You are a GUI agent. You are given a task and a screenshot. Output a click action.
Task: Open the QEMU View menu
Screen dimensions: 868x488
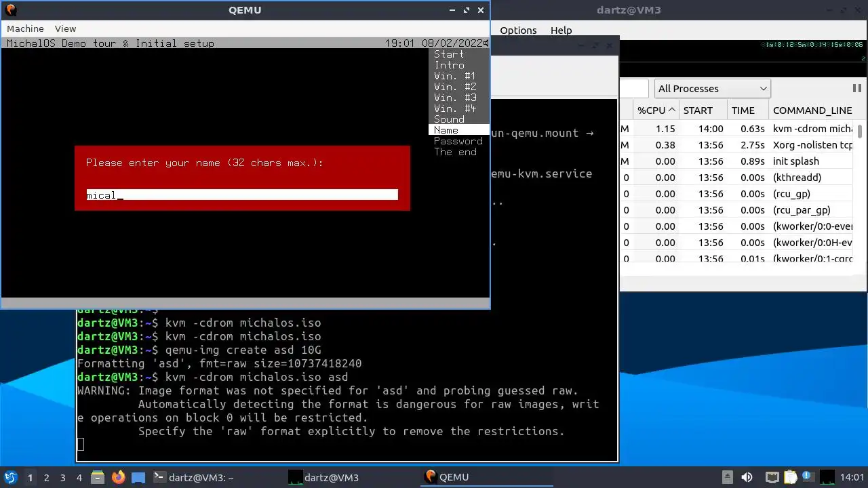tap(65, 28)
